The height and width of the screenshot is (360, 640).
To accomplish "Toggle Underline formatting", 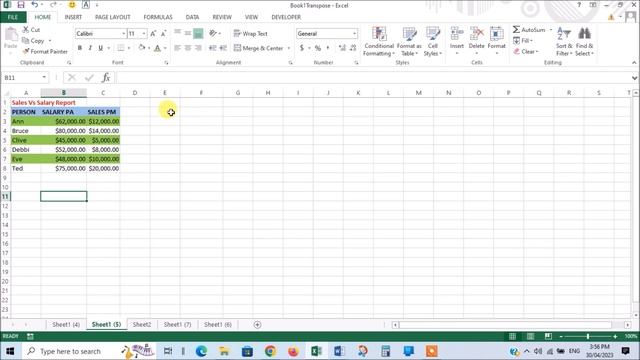I will 100,48.
